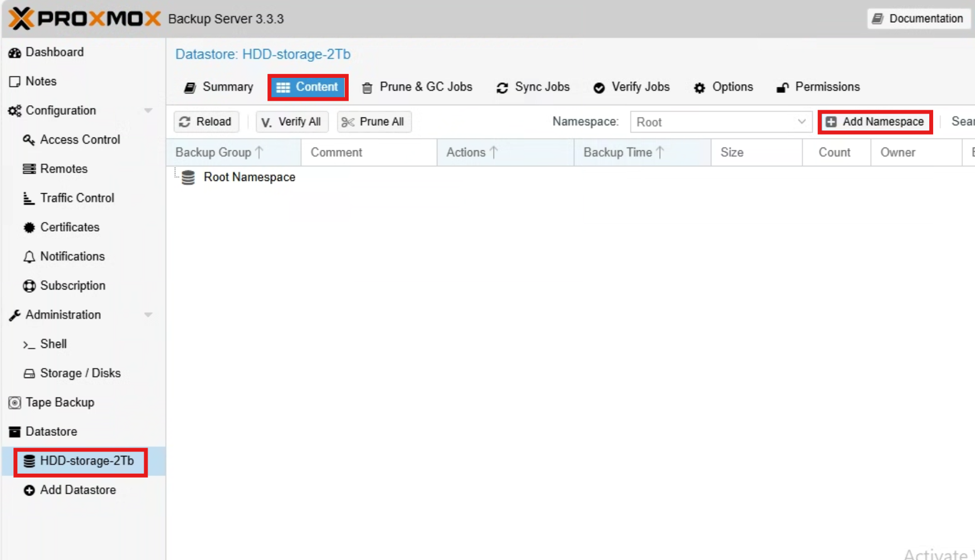The image size is (975, 560).
Task: Open the Verify Jobs tab
Action: (631, 87)
